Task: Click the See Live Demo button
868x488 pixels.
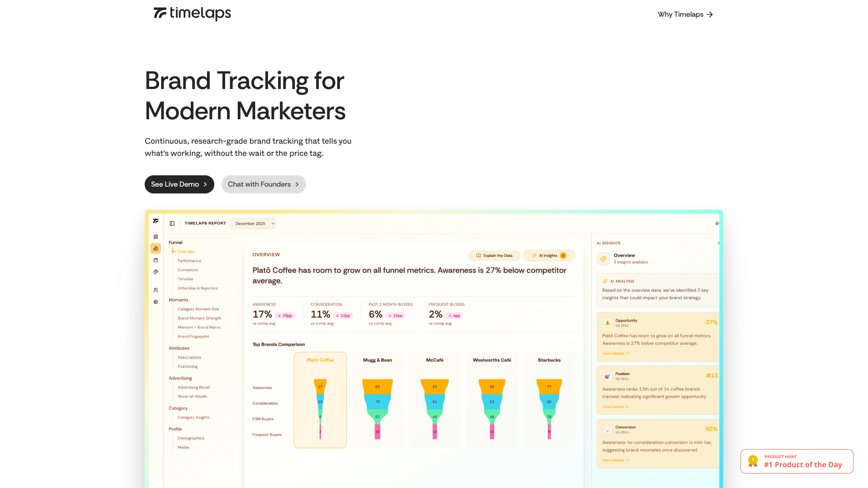Action: click(179, 184)
